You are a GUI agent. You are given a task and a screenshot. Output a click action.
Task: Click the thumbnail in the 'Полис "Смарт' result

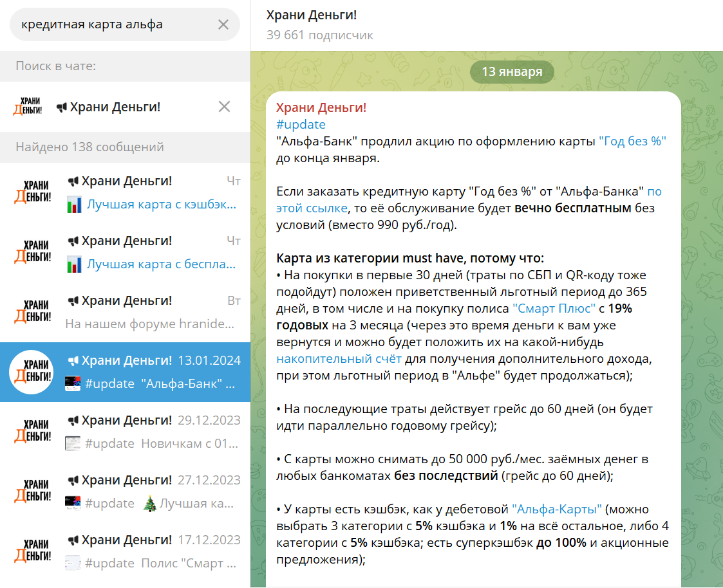click(73, 563)
